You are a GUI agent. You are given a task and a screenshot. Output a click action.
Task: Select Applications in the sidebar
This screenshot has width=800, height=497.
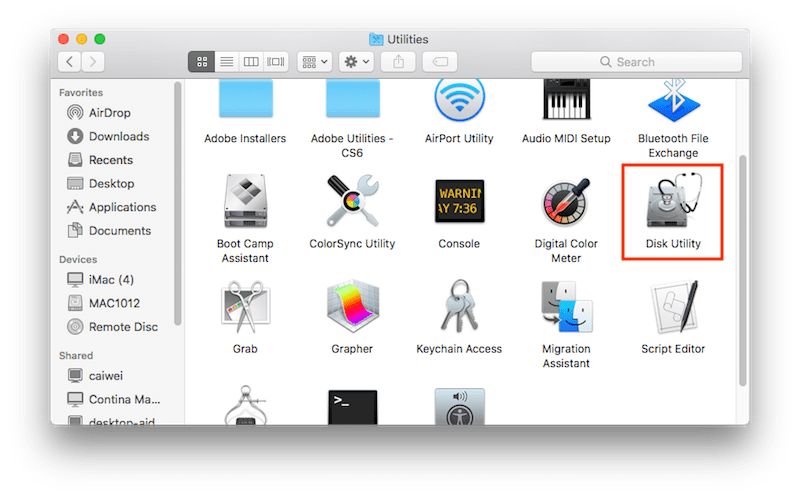[x=122, y=207]
